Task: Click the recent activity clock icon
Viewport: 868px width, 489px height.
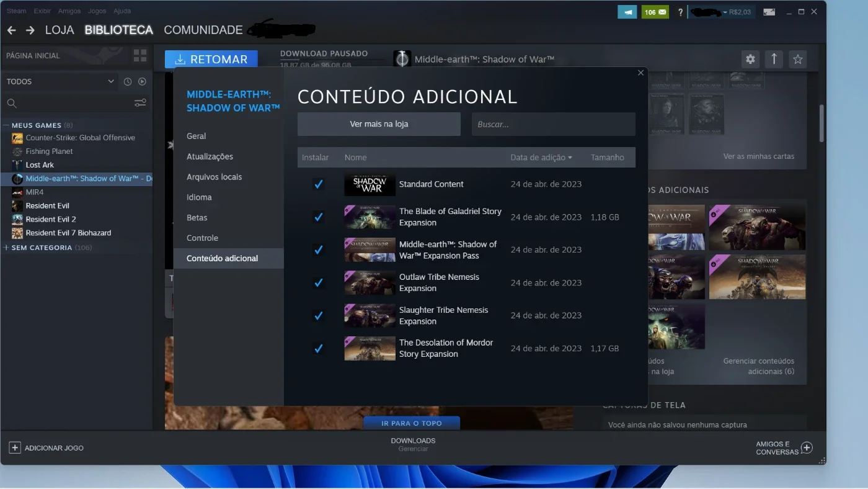Action: pos(128,81)
